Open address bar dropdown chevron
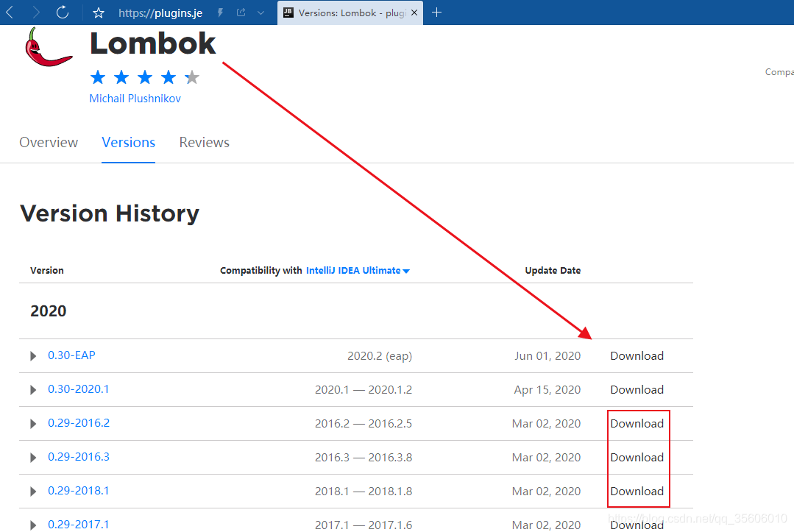This screenshot has height=532, width=794. tap(260, 13)
